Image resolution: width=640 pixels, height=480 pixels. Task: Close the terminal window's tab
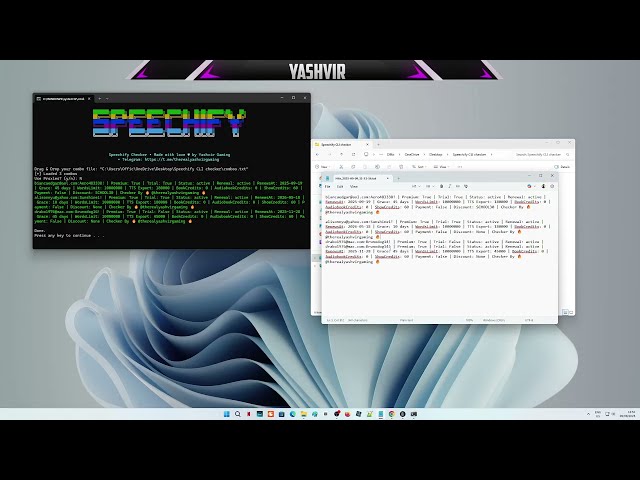coord(89,98)
